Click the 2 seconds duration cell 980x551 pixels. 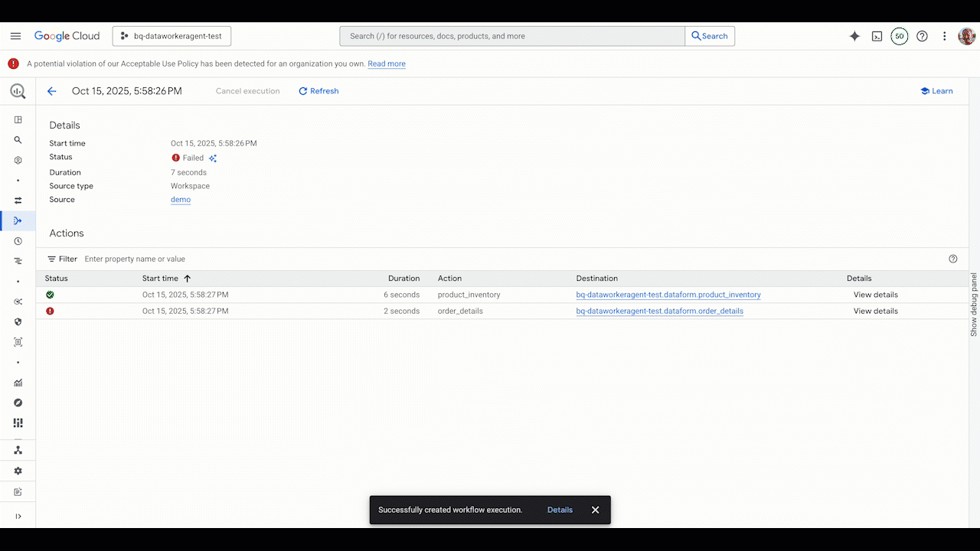402,311
